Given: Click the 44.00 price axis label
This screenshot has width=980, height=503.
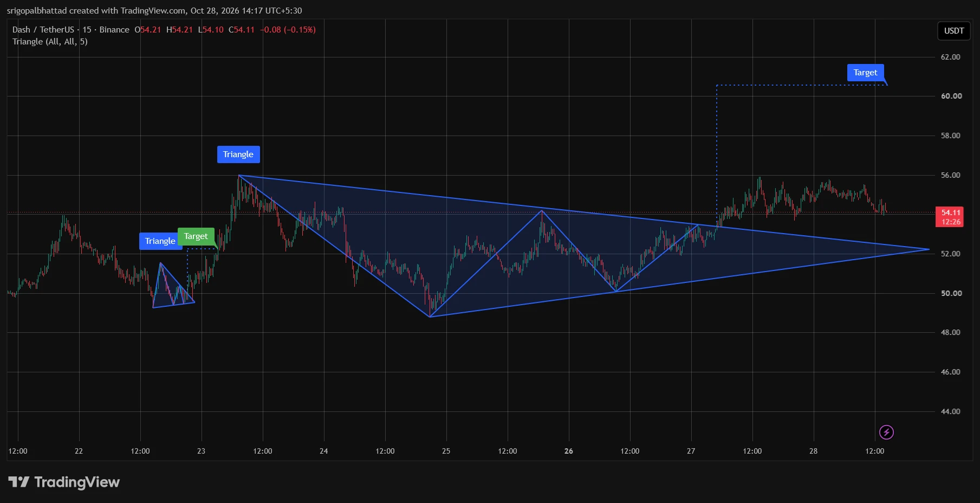Looking at the screenshot, I should pos(950,411).
